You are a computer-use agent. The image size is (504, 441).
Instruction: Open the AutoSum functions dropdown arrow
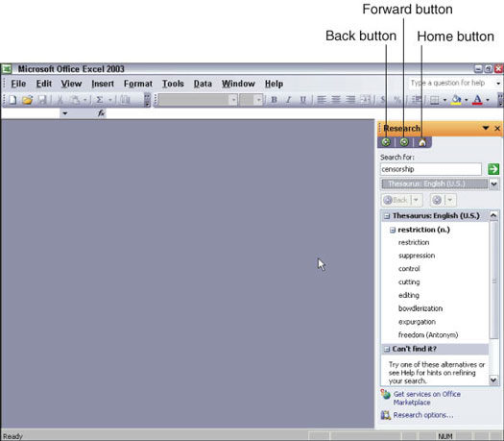point(109,100)
